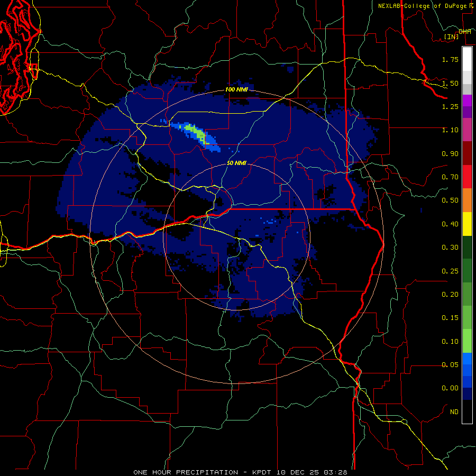This screenshot has width=476, height=476.
Task: Click the [IN] units label above legend
Action: pos(451,36)
